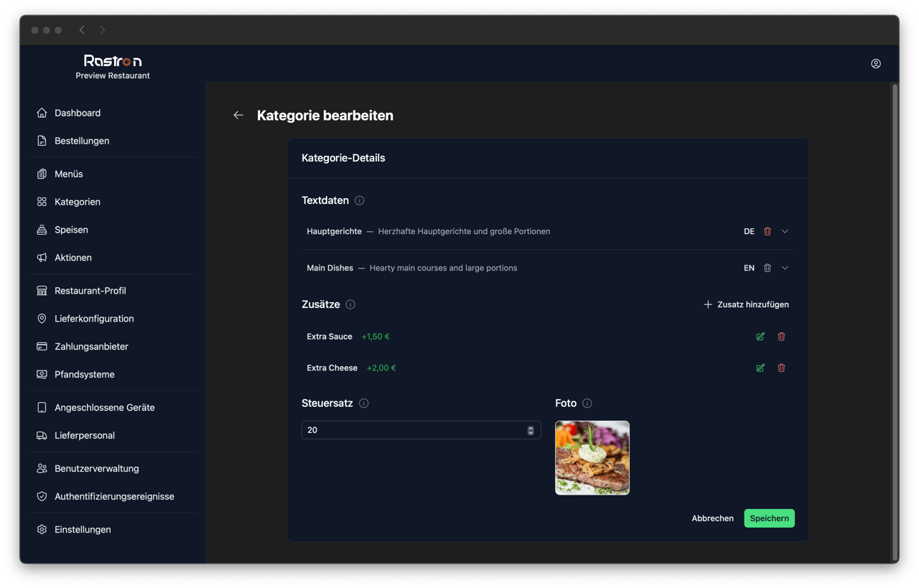This screenshot has width=919, height=588.
Task: Select the Bestellungen sidebar icon
Action: 42,141
